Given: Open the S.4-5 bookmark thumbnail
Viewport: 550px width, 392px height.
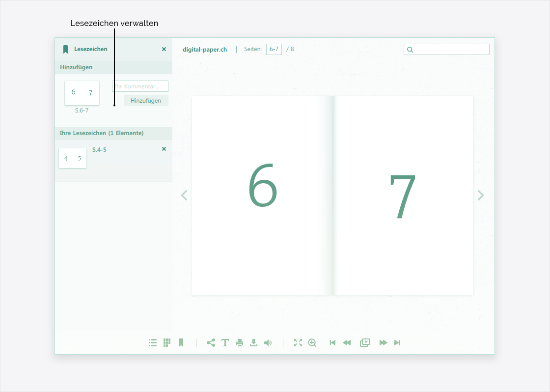Looking at the screenshot, I should point(73,158).
